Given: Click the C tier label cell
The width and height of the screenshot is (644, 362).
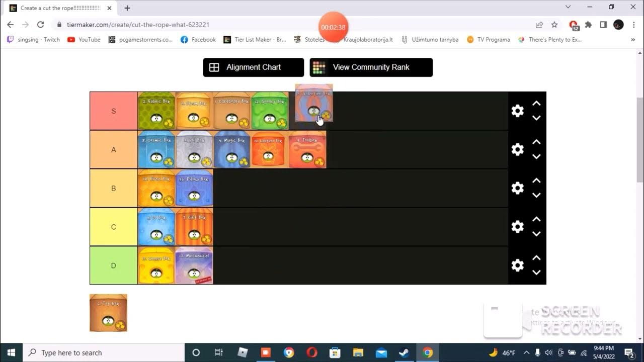Looking at the screenshot, I should pos(114,227).
